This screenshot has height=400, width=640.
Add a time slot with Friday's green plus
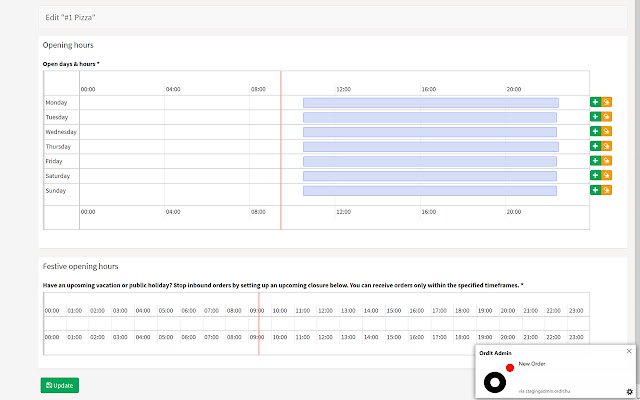coord(595,161)
